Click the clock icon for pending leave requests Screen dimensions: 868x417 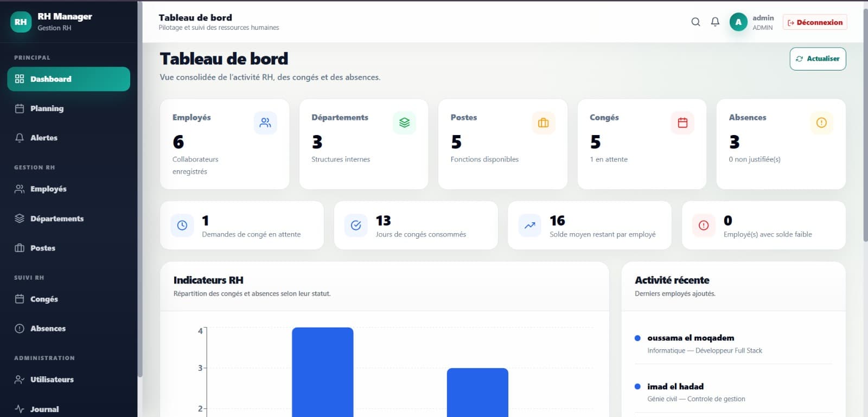click(x=182, y=225)
